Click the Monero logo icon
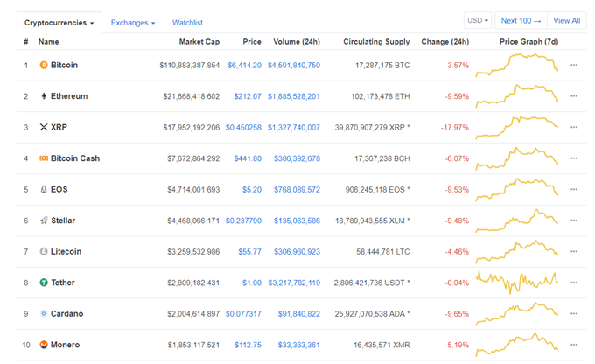595x364 pixels. click(44, 345)
